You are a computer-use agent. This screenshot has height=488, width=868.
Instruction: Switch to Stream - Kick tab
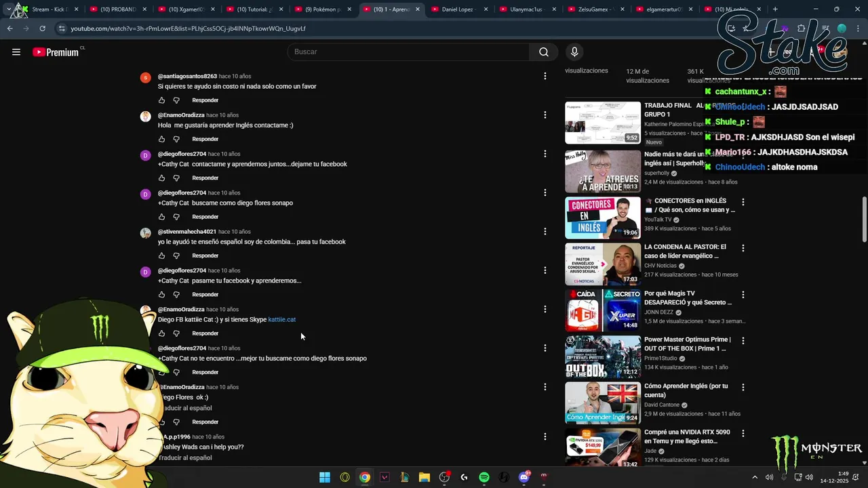(x=50, y=9)
